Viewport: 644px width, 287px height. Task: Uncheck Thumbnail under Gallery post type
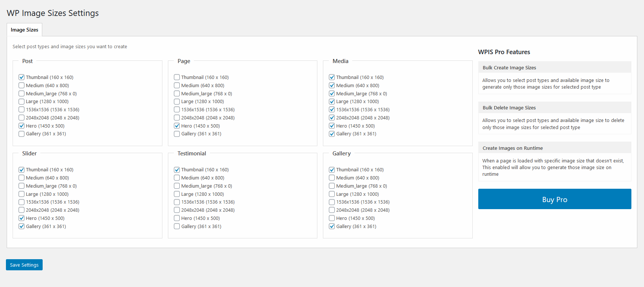point(332,169)
